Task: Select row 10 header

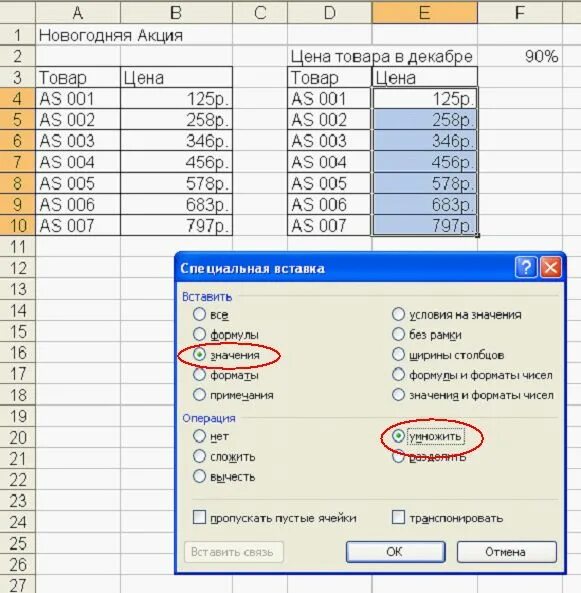Action: [17, 225]
